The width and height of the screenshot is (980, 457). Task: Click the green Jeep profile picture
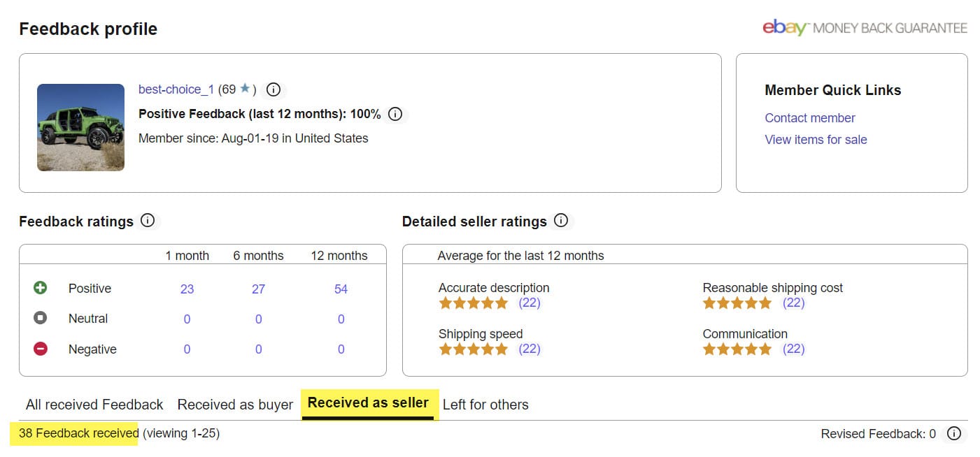(80, 127)
